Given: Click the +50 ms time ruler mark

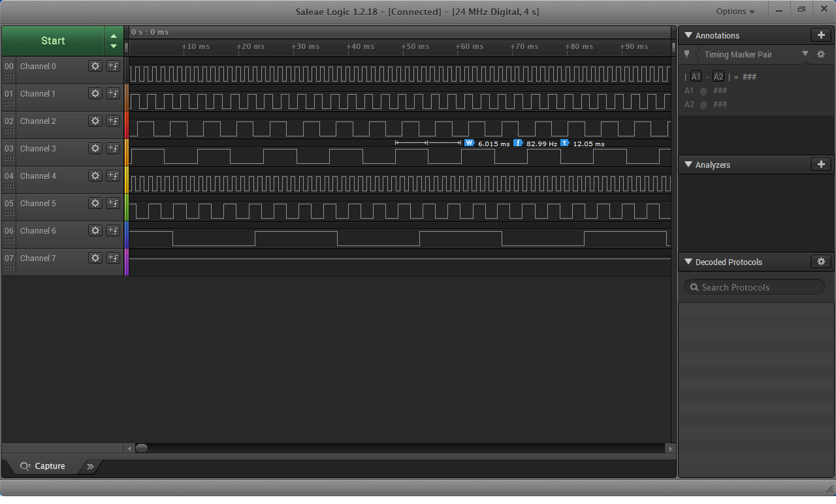Looking at the screenshot, I should (415, 46).
